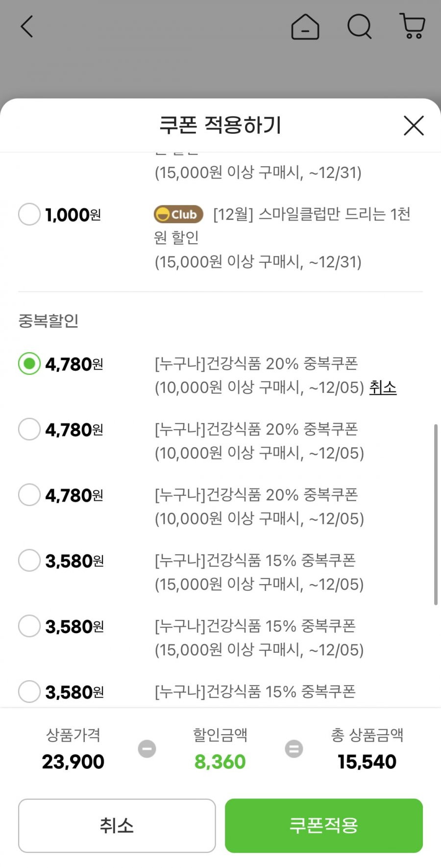Select the first 3,580원 15% coupon
The image size is (441, 868).
(29, 561)
